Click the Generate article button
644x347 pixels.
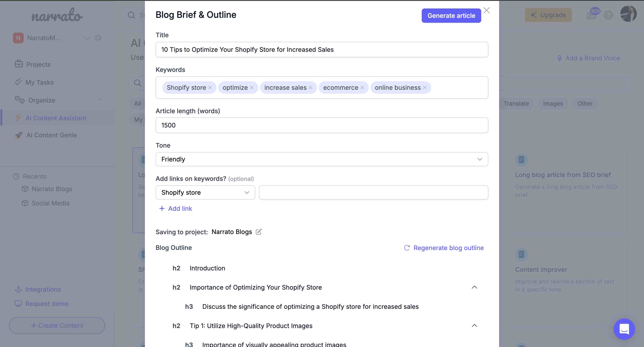click(451, 15)
